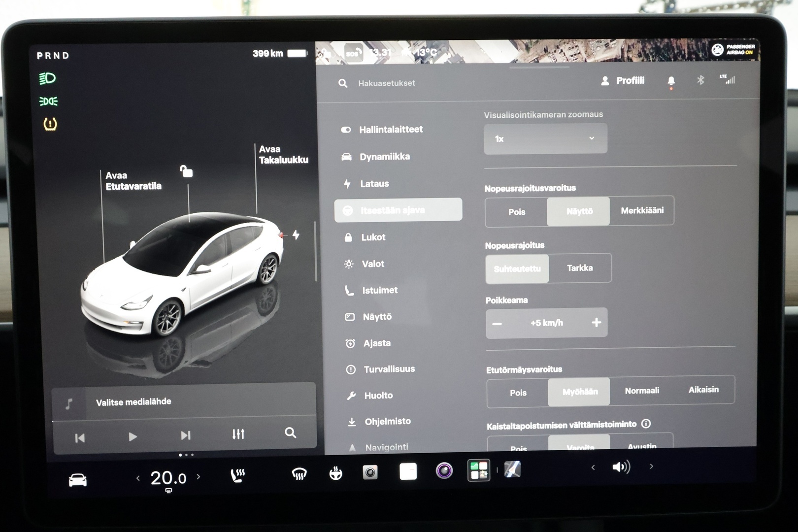Open the navigation map app icon
Image resolution: width=798 pixels, height=532 pixels.
(512, 469)
